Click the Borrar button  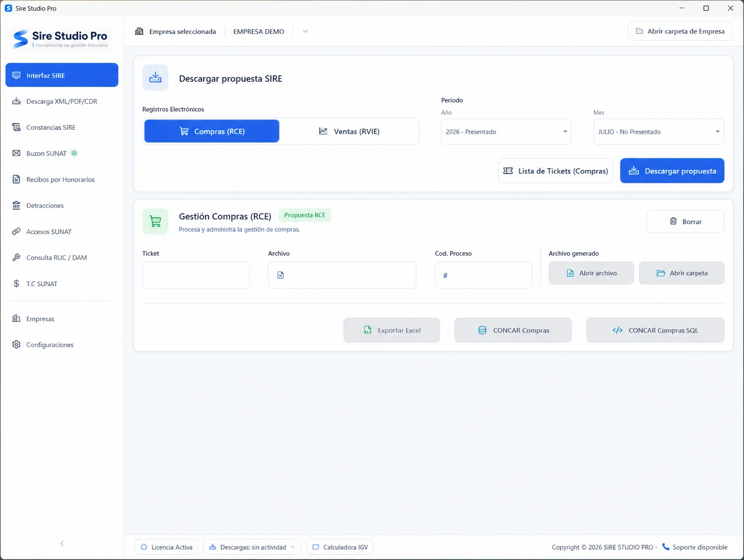(x=685, y=221)
